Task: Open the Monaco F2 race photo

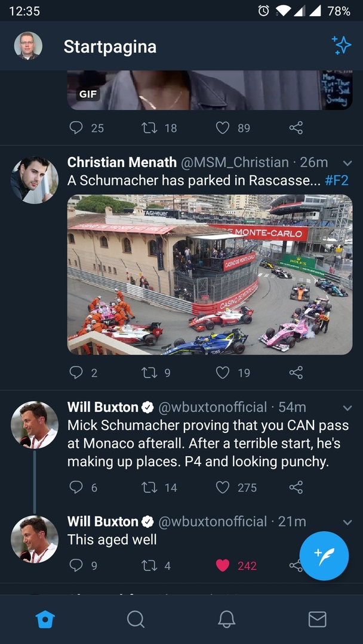Action: point(210,274)
